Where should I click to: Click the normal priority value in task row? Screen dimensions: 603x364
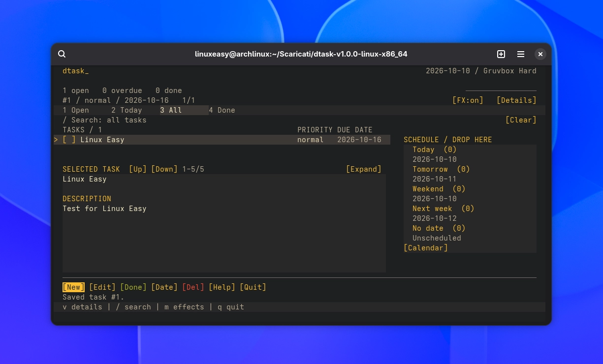point(311,140)
